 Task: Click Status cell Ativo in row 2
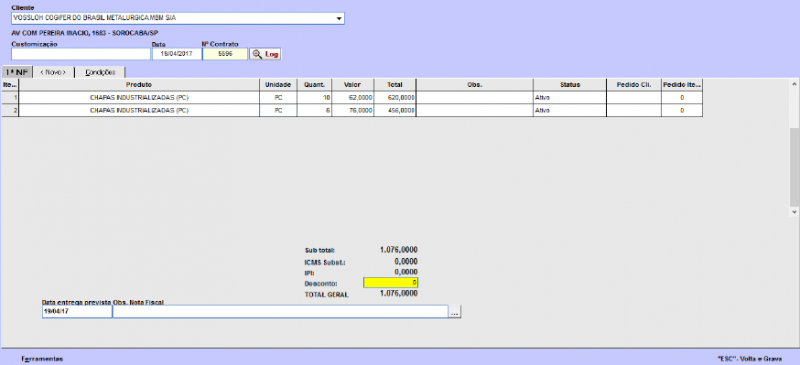(570, 110)
